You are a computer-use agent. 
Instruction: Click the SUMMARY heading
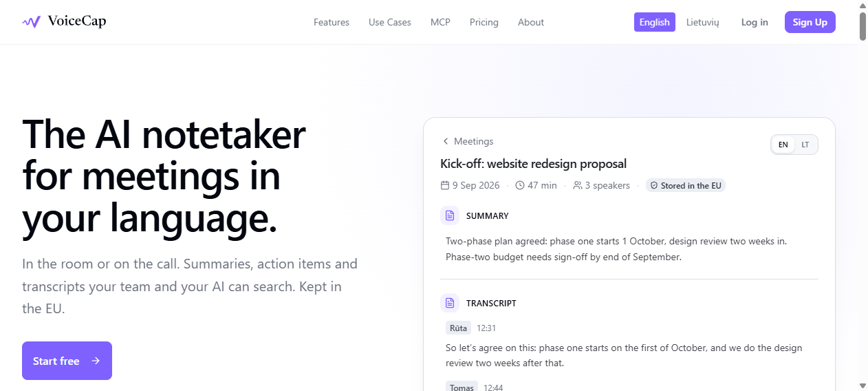point(488,215)
